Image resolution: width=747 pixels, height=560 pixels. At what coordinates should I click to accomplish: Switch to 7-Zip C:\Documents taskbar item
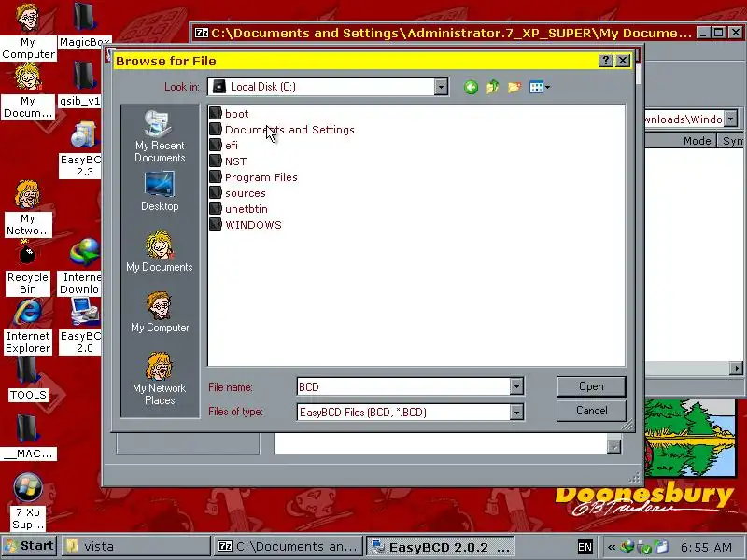[288, 546]
